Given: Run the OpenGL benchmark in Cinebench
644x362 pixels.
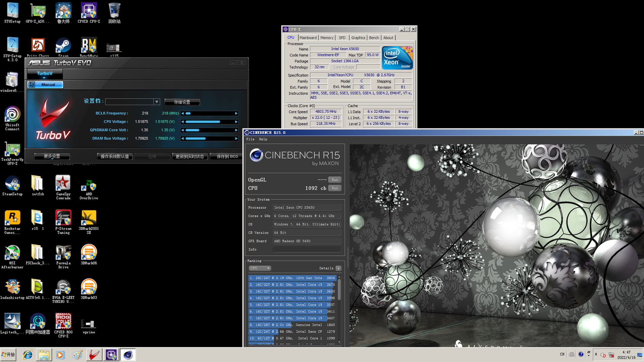Looking at the screenshot, I should click(335, 180).
